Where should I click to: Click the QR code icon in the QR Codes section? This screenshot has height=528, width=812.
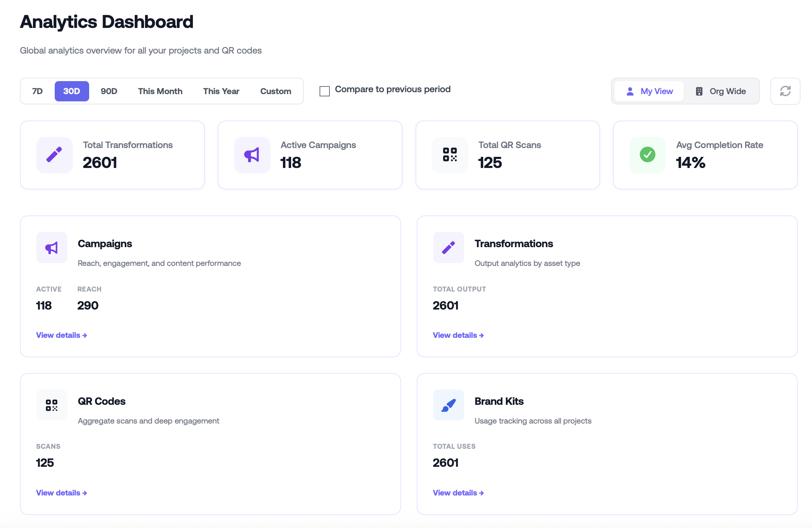(52, 405)
